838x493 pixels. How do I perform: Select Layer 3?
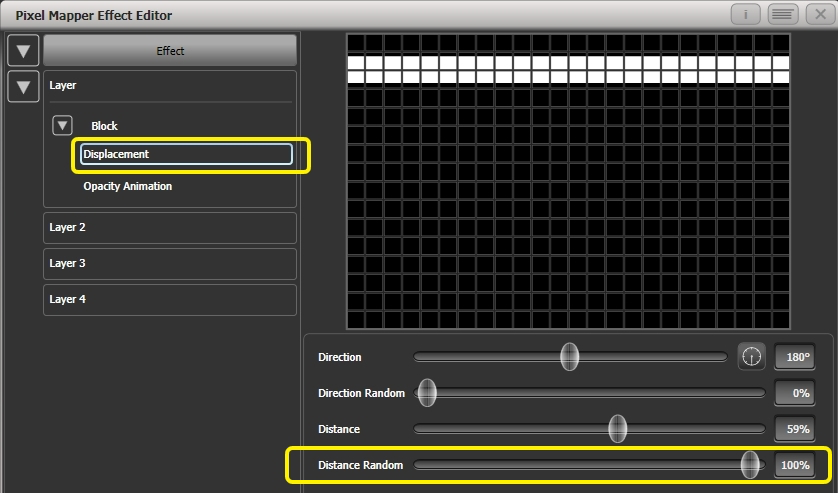coord(170,264)
